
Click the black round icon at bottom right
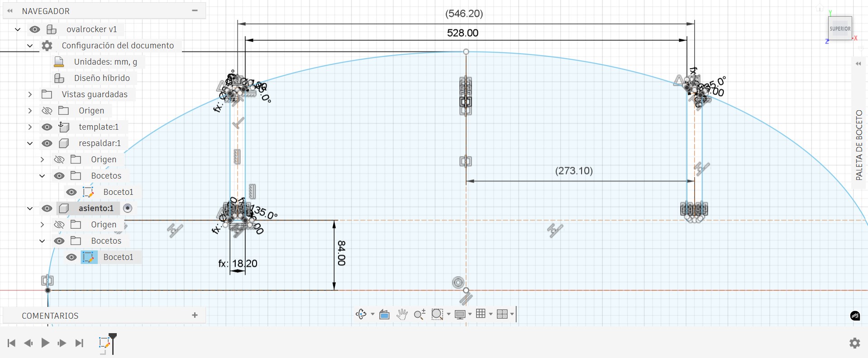click(x=855, y=316)
